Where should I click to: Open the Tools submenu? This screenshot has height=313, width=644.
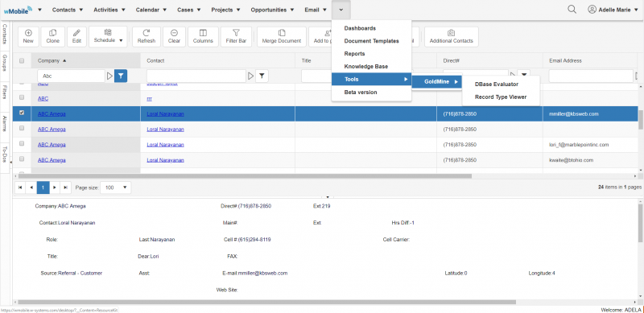371,80
